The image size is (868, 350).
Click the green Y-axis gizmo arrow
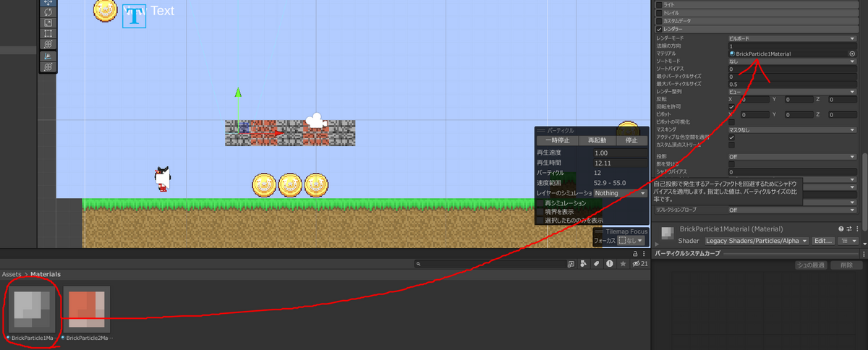click(238, 94)
